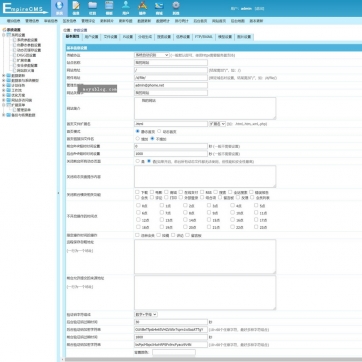
Task: Open the Template layout icon in top bar
Action: pos(109,8)
